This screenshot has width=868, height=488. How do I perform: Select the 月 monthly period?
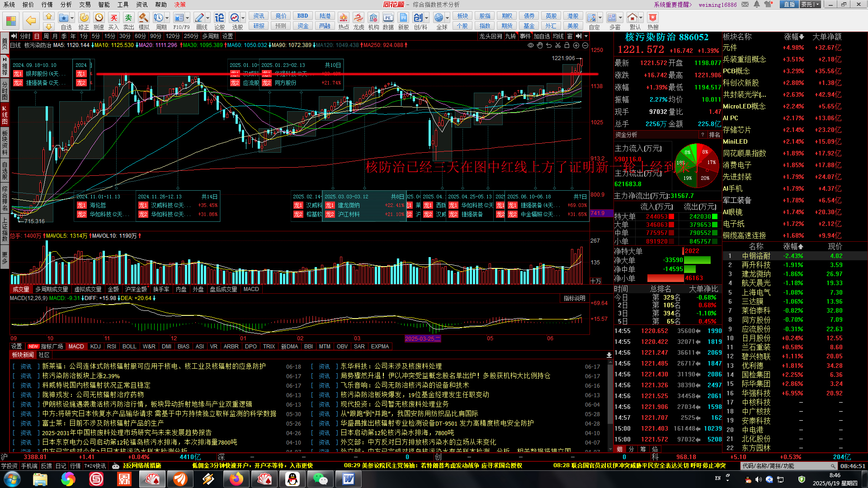coord(55,36)
